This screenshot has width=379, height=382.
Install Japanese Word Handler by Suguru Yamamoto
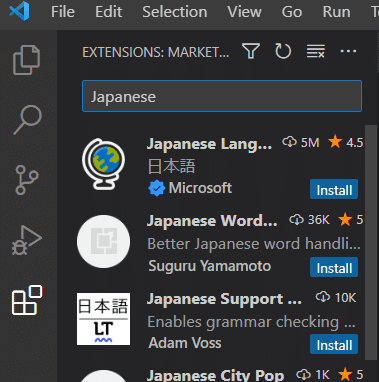point(334,267)
